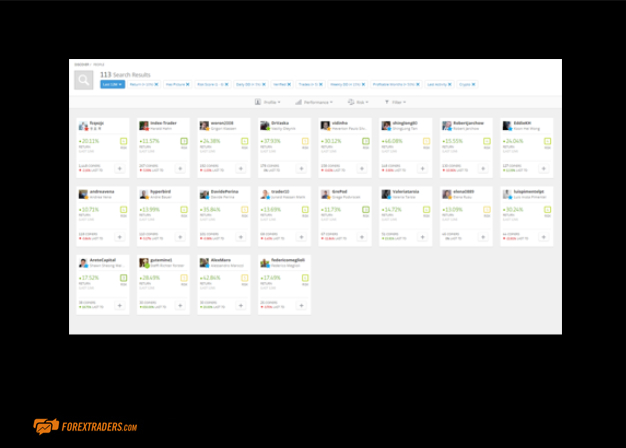The image size is (626, 448).
Task: Remove the 'Return' filter chip via its X
Action: [x=156, y=84]
